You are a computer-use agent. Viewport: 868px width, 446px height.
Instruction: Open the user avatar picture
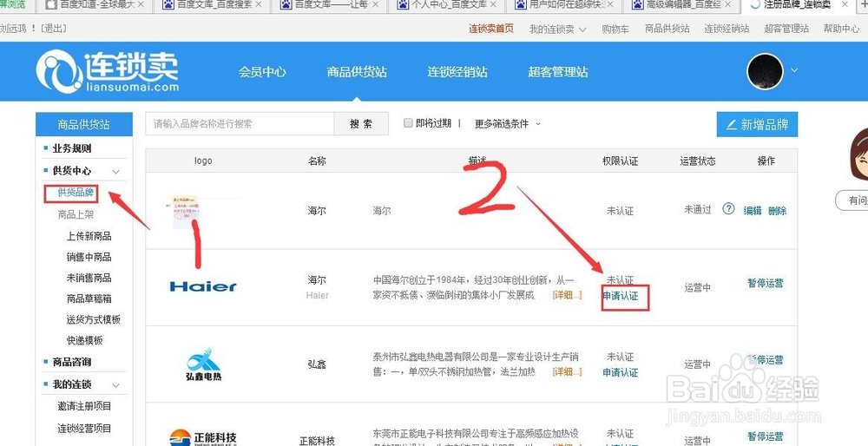765,71
